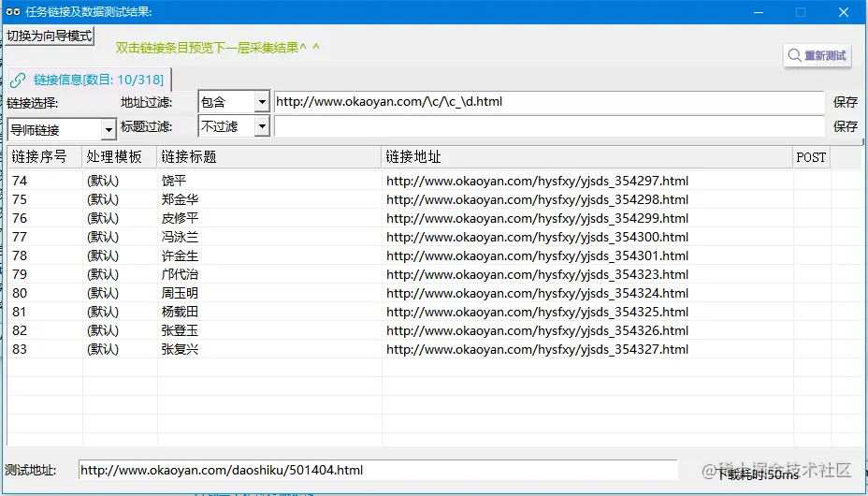Click the URL ending yjsds_354326.html
Image resolution: width=868 pixels, height=496 pixels.
pos(538,331)
